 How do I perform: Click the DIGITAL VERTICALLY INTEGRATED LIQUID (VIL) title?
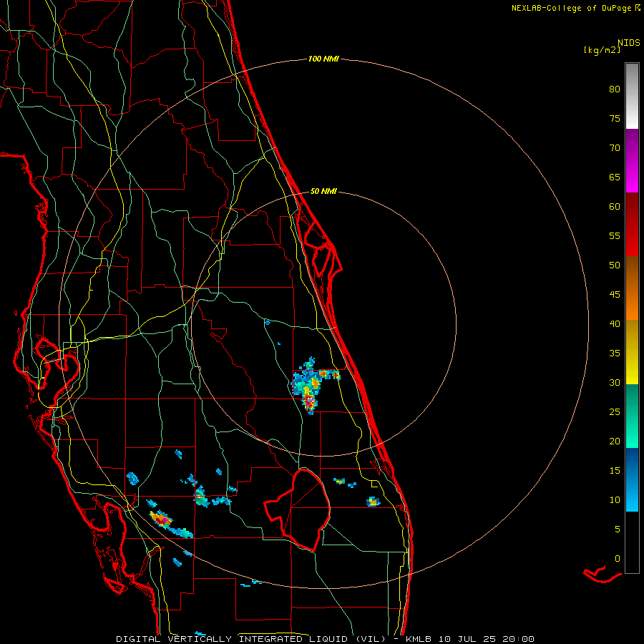coord(251,639)
